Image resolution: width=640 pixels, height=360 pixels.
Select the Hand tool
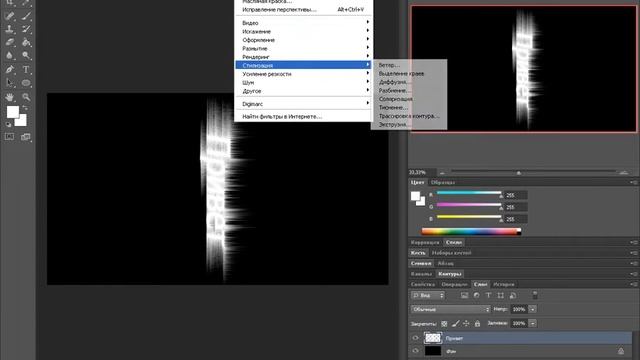(10, 97)
